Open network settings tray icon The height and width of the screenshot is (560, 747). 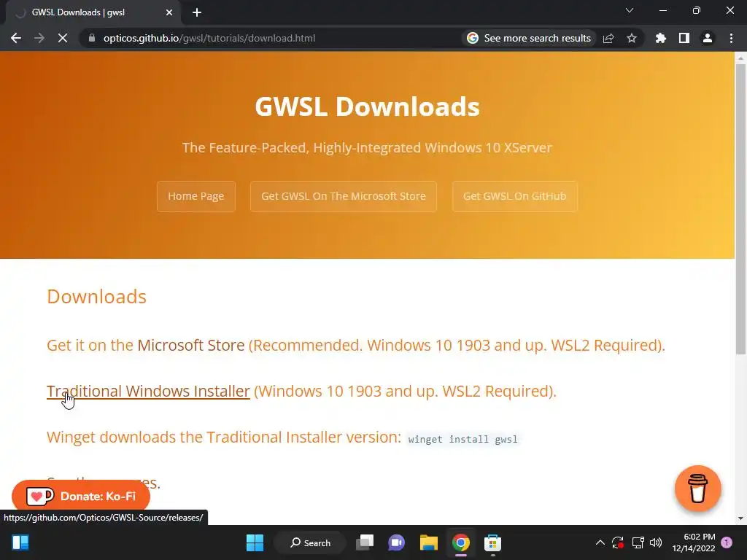638,542
